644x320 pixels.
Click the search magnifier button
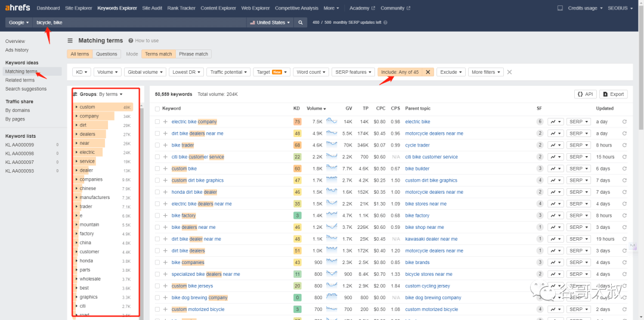click(x=301, y=23)
